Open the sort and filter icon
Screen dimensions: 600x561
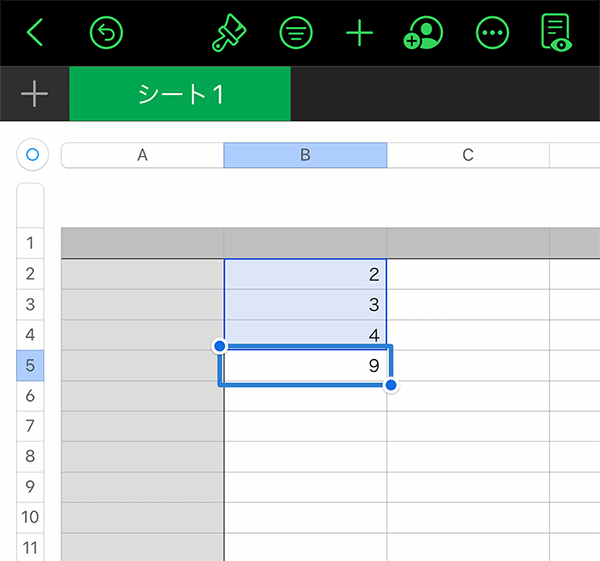pos(295,33)
